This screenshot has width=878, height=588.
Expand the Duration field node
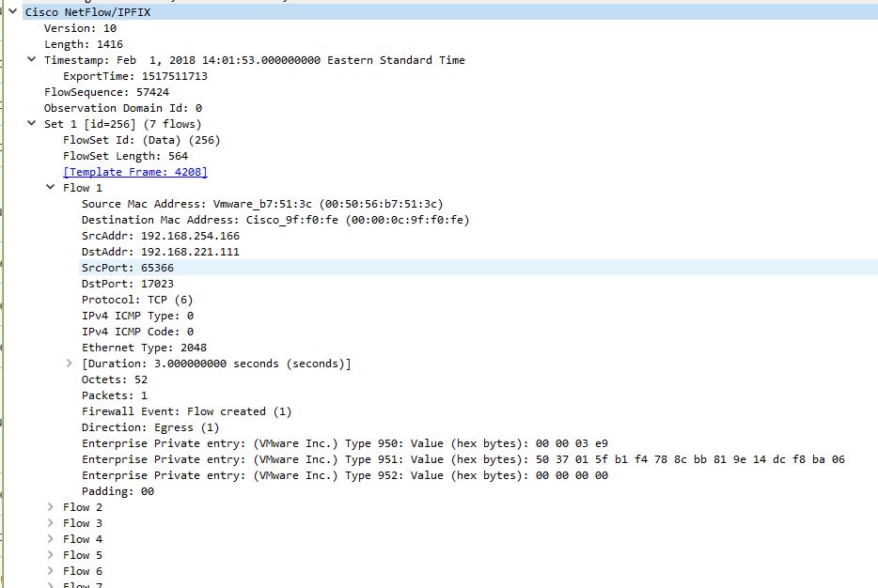(69, 364)
